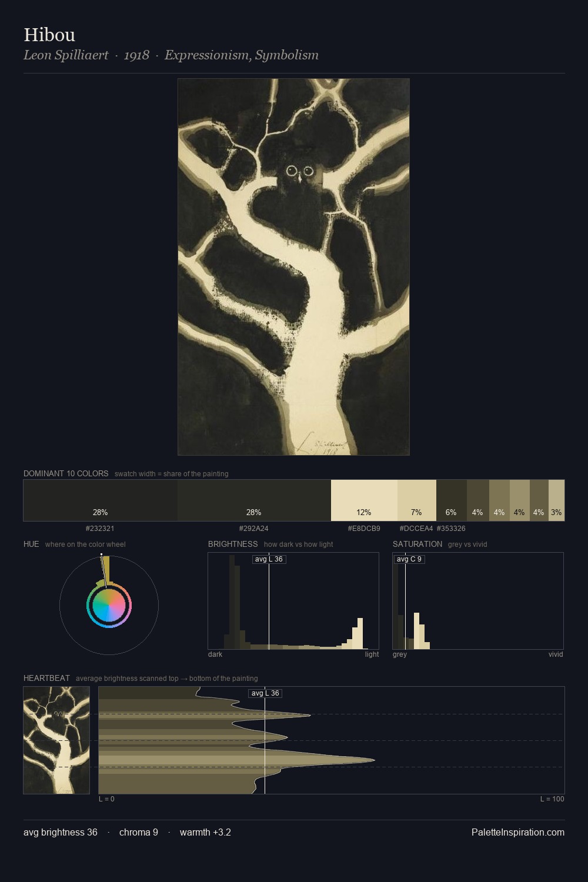Click the DOMINANT 10 COLORS heading
This screenshot has width=588, height=882.
click(x=66, y=473)
